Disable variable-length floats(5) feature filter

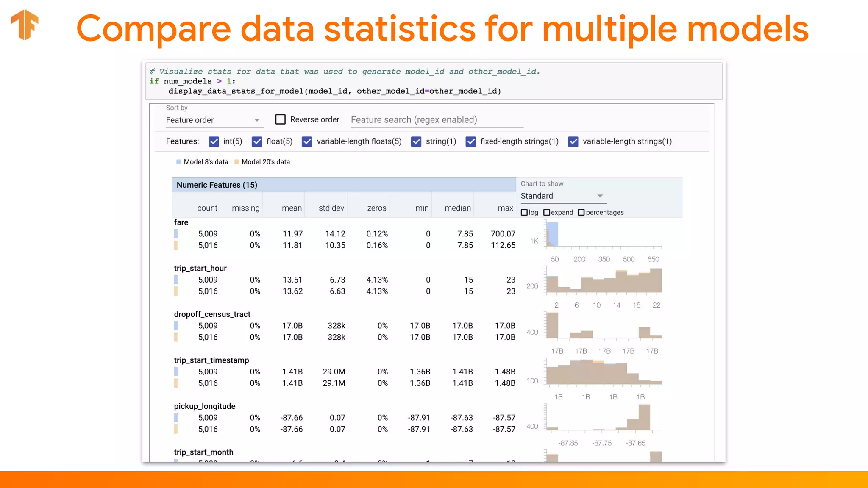[307, 141]
